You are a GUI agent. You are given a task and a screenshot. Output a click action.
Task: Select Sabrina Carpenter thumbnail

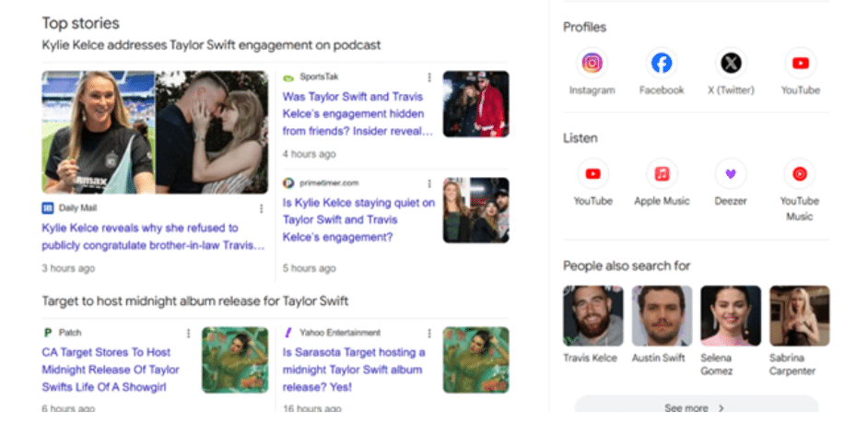click(799, 315)
